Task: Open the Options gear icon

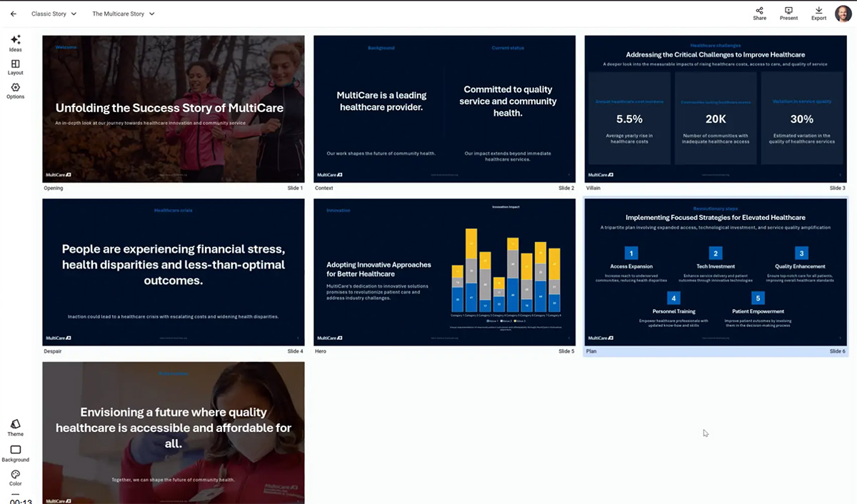Action: [16, 89]
